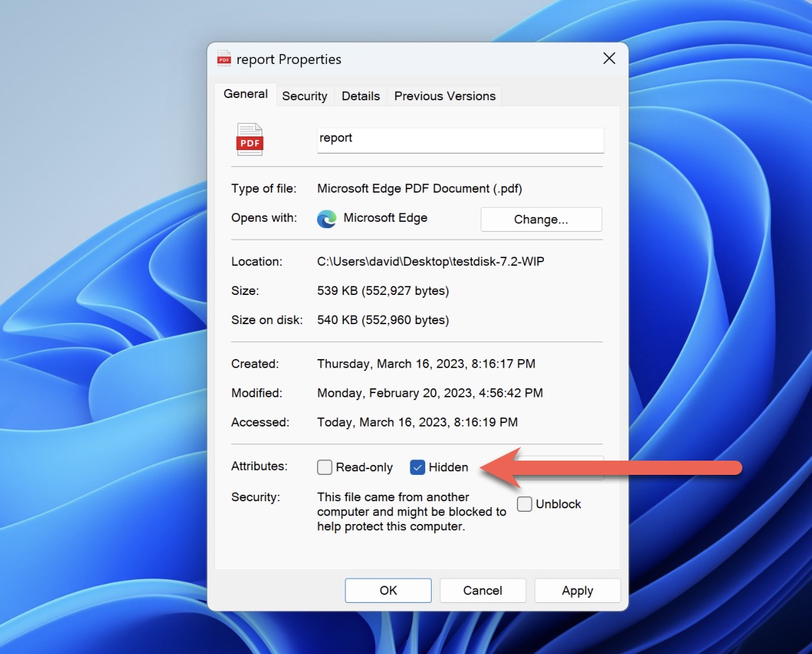Click the size on disk value 540 KB
Image resolution: width=812 pixels, height=654 pixels.
pos(383,320)
